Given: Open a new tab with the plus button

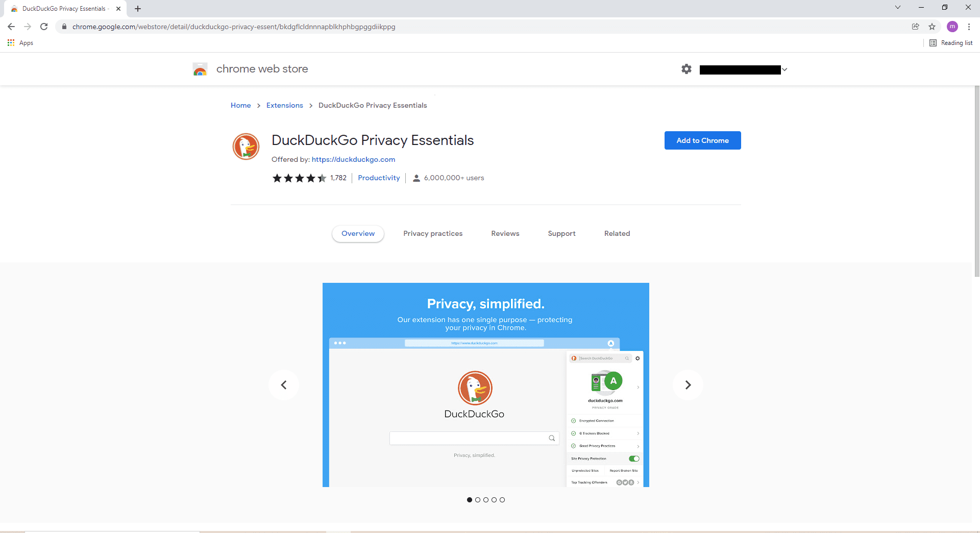Looking at the screenshot, I should tap(138, 9).
